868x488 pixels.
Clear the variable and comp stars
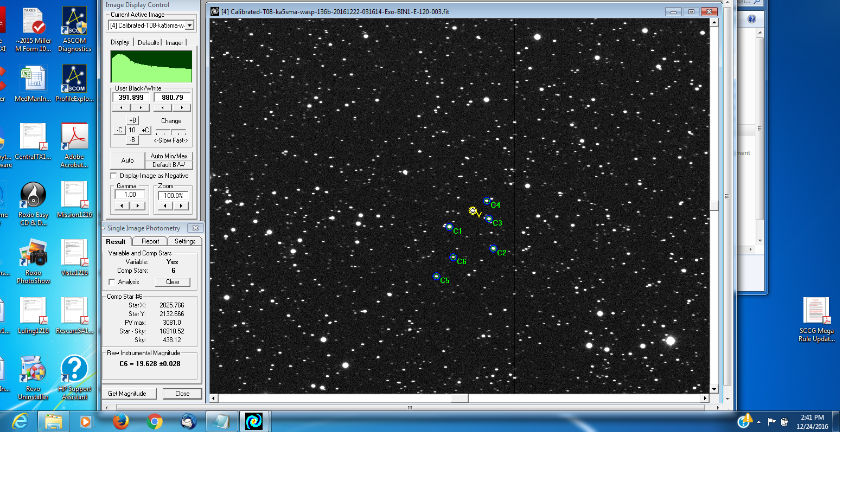pos(173,282)
